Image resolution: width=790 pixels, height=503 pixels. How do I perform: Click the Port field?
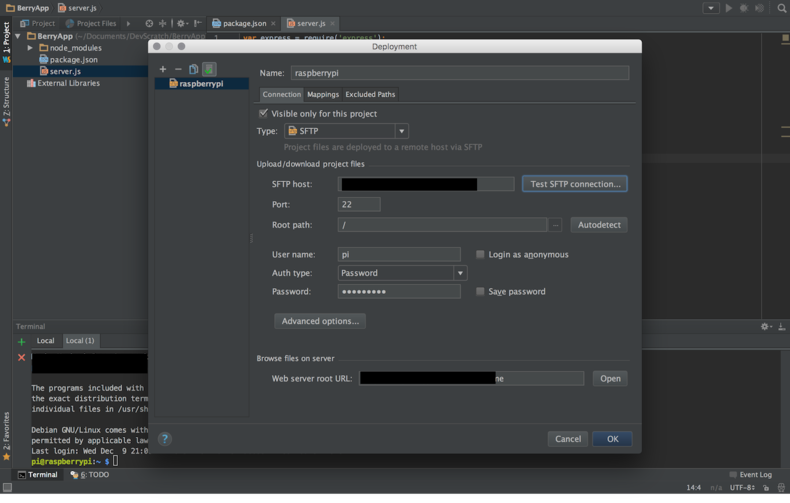click(359, 205)
